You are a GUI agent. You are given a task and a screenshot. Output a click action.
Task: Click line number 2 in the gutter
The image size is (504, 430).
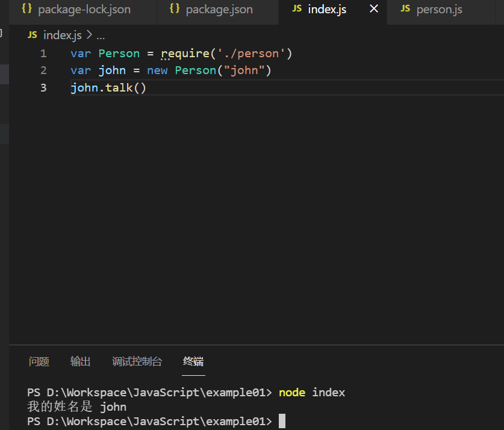coord(43,70)
